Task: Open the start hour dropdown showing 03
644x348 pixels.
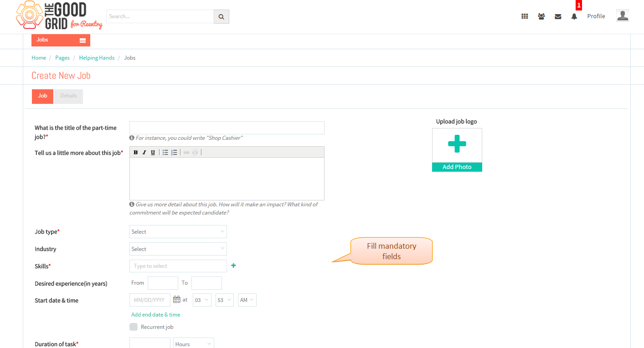Action: (202, 300)
